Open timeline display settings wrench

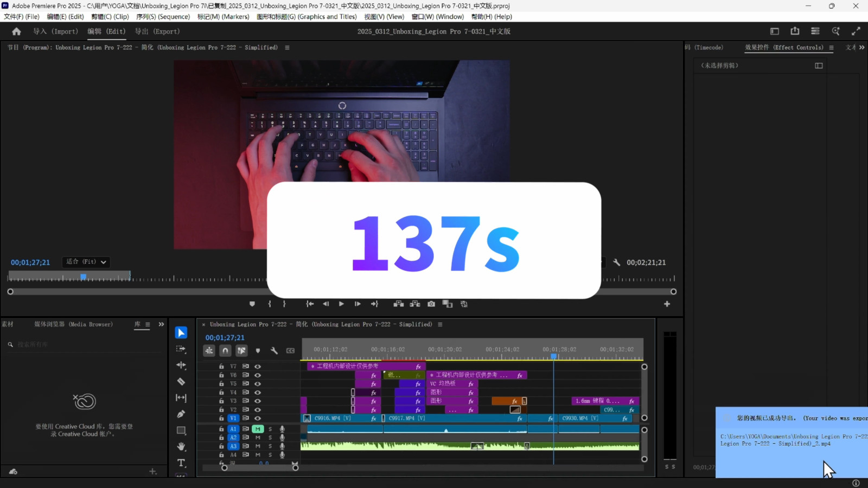point(274,351)
